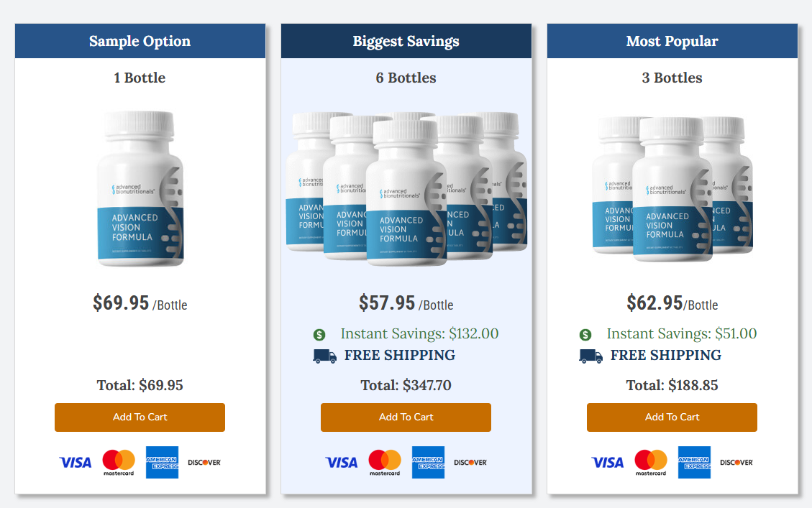Select the American Express icon under 3 Bottles

[x=694, y=461]
